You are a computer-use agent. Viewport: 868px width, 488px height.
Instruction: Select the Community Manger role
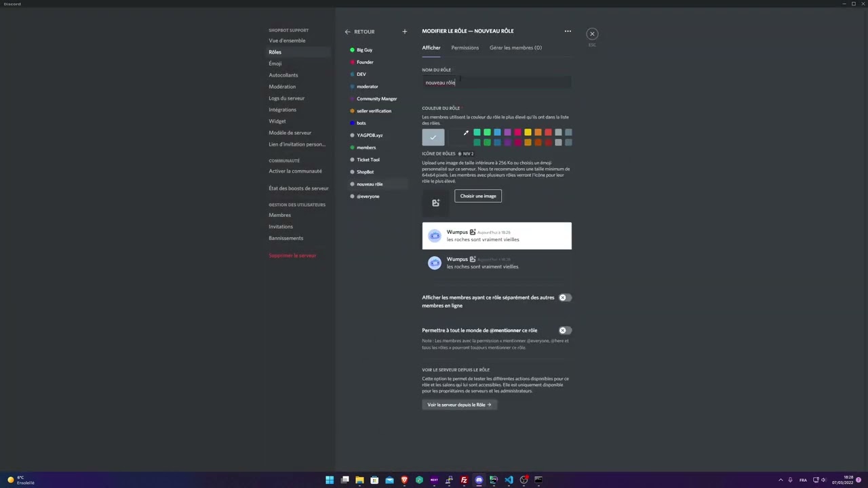(x=377, y=99)
